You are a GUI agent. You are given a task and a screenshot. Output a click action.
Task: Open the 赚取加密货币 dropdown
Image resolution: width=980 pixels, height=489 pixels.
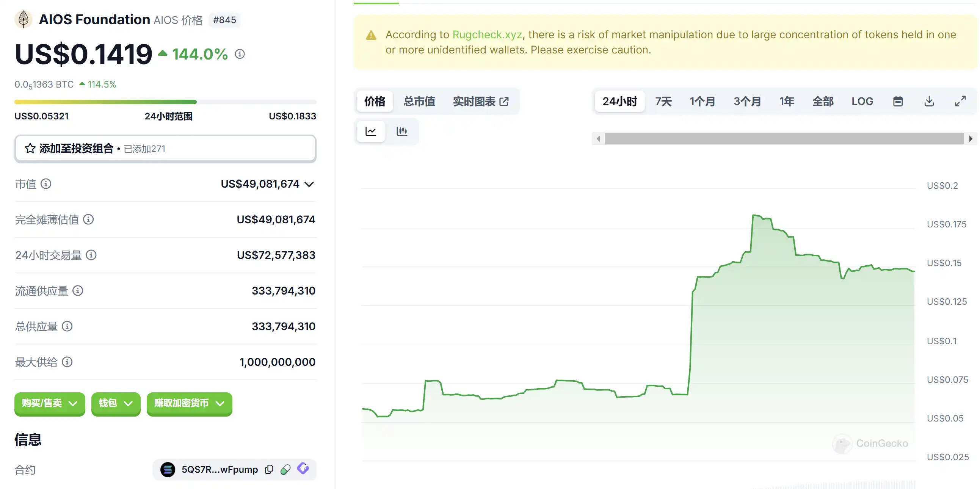(x=189, y=403)
